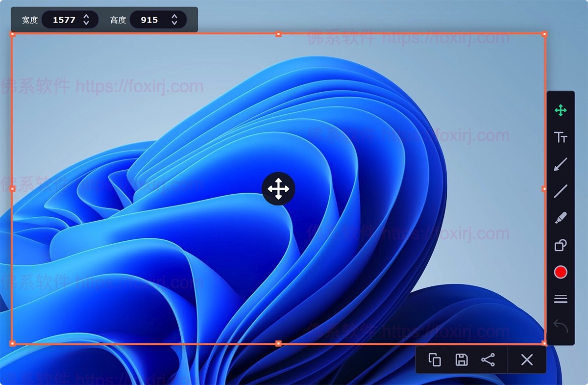The image size is (588, 385).
Task: Select the Arrow drawing tool
Action: [561, 164]
